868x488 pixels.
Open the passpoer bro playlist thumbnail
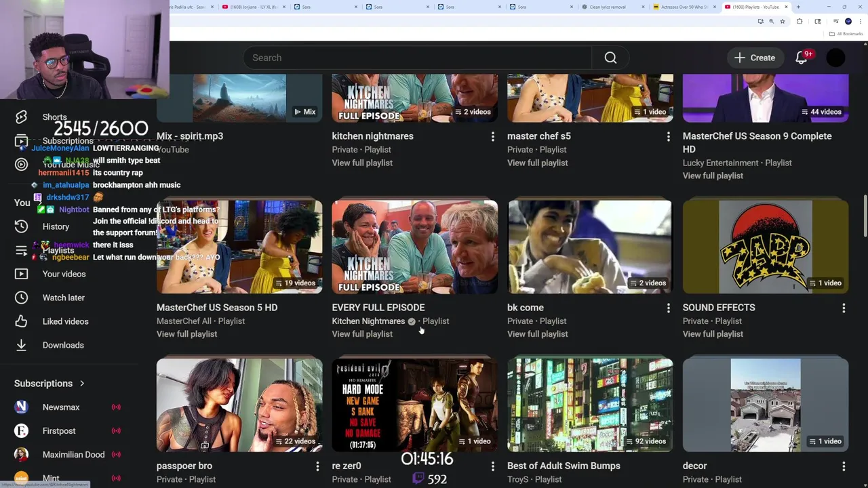coord(239,405)
